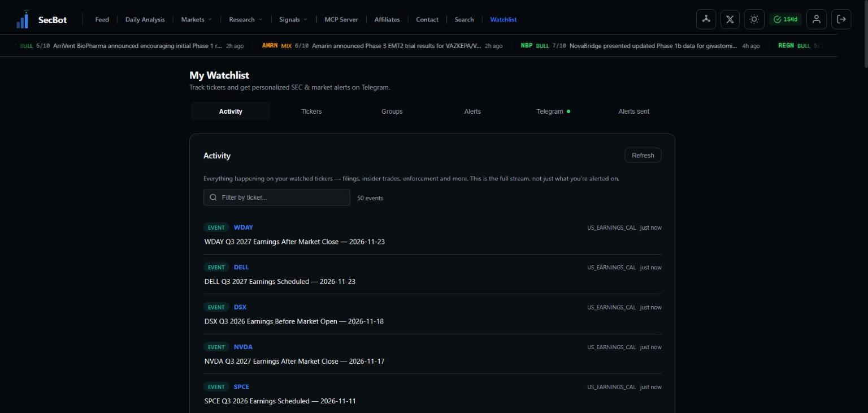Expand the Markets dropdown menu

[x=196, y=19]
